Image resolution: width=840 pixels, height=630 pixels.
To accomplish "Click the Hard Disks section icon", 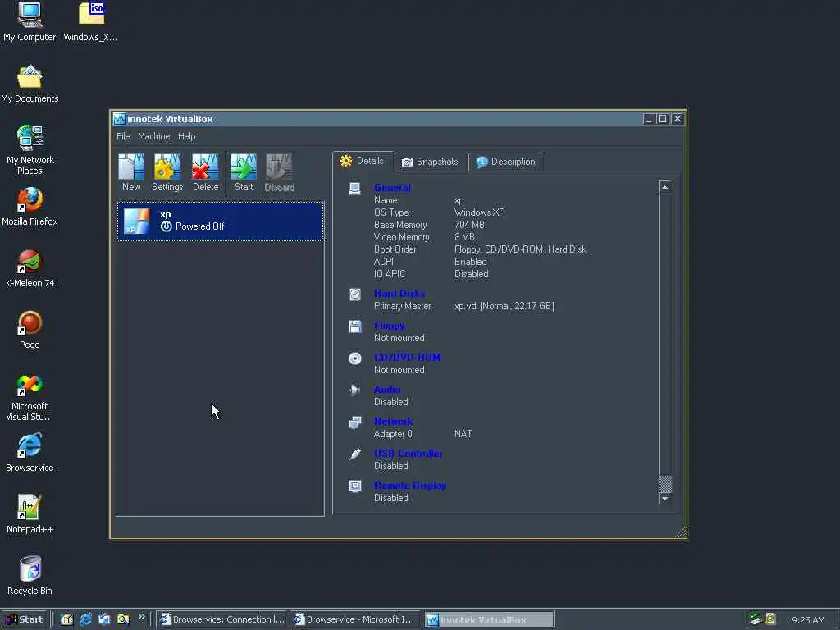I will (354, 294).
